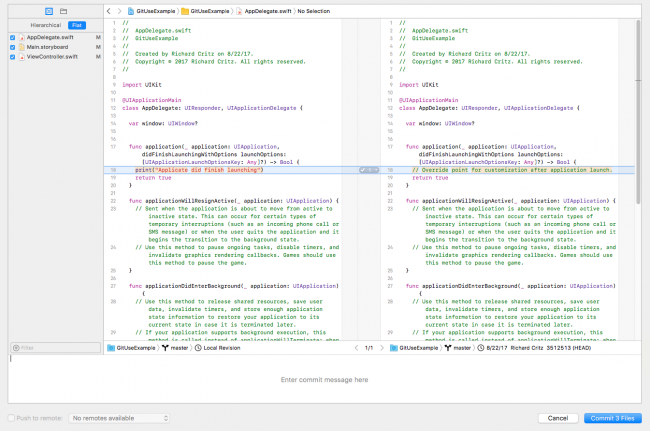Click the M status of Main.storyboard
The height and width of the screenshot is (431, 650).
[98, 47]
